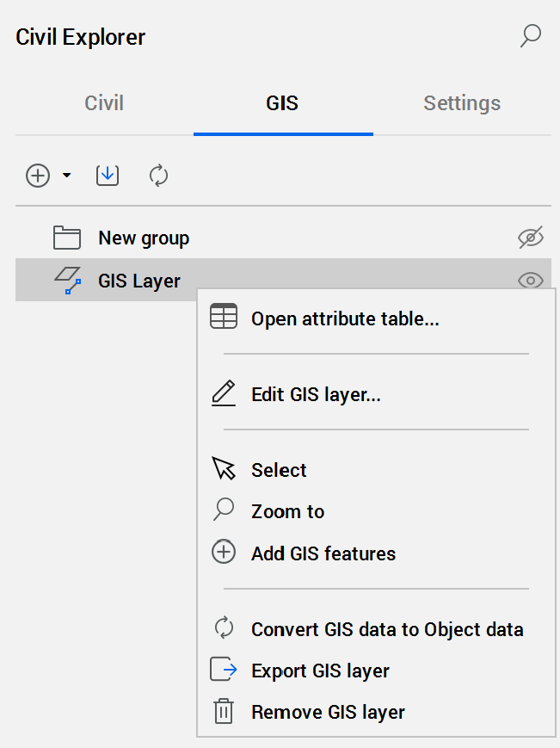Click the refresh icon in the toolbar
Screen dimensions: 560x748
click(158, 176)
